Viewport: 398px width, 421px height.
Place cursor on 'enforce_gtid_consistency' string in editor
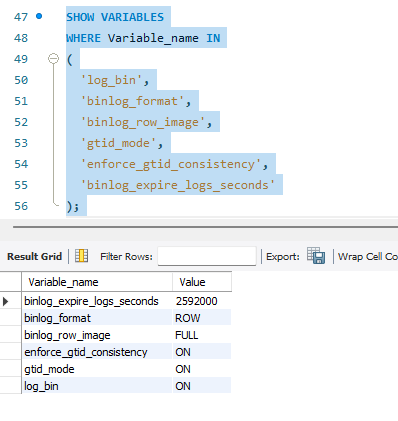pos(171,164)
